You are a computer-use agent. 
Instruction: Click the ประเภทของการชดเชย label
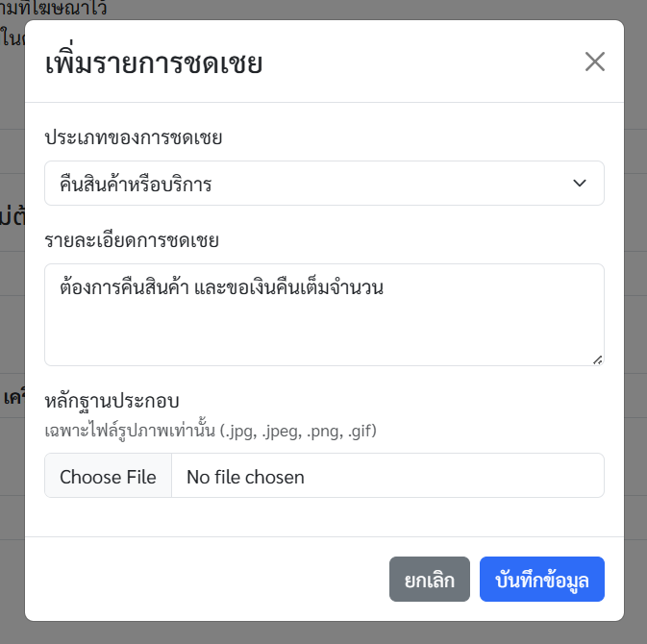[134, 138]
